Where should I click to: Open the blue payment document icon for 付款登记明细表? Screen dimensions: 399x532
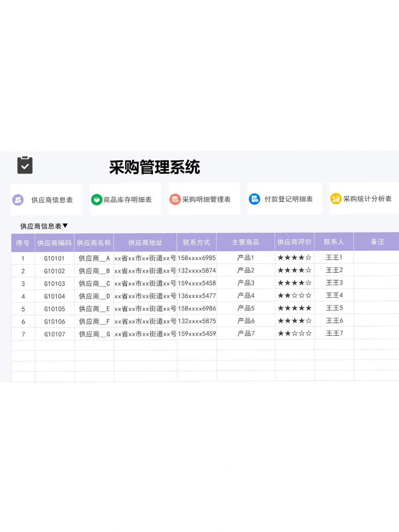point(255,199)
